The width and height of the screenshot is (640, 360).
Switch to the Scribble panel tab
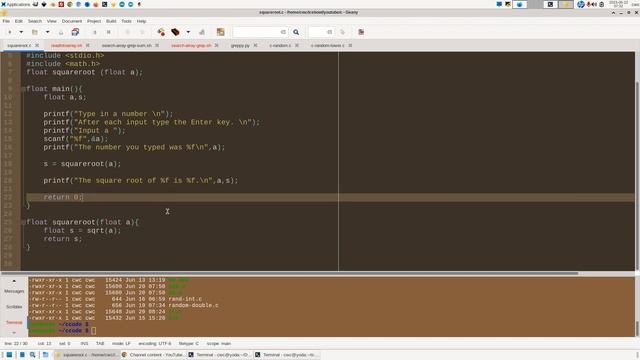click(14, 307)
